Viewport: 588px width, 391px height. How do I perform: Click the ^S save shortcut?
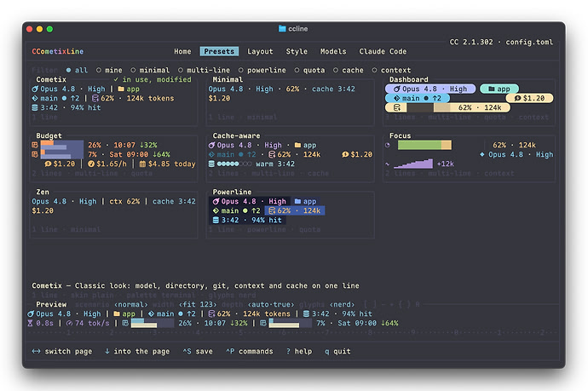198,351
